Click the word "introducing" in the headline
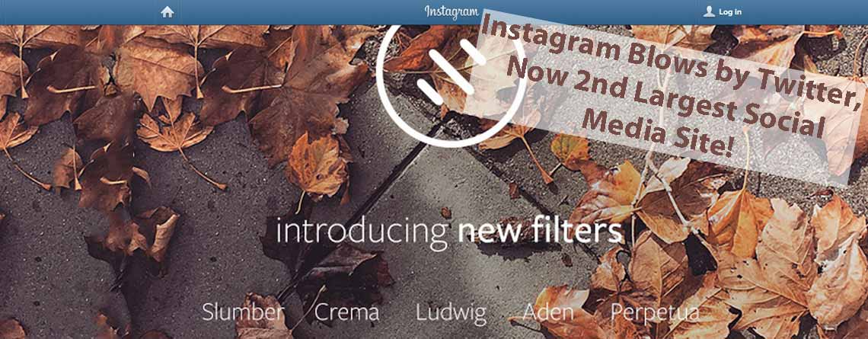 click(x=362, y=232)
